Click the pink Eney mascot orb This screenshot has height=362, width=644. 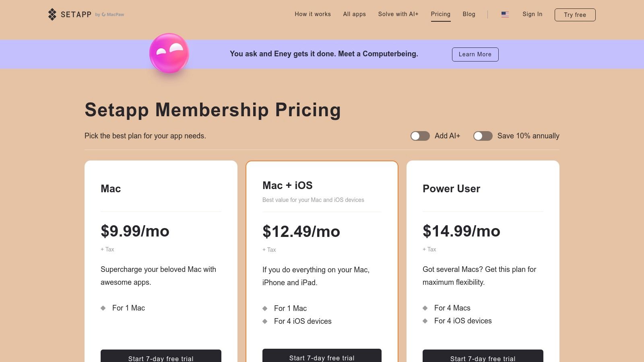(169, 53)
